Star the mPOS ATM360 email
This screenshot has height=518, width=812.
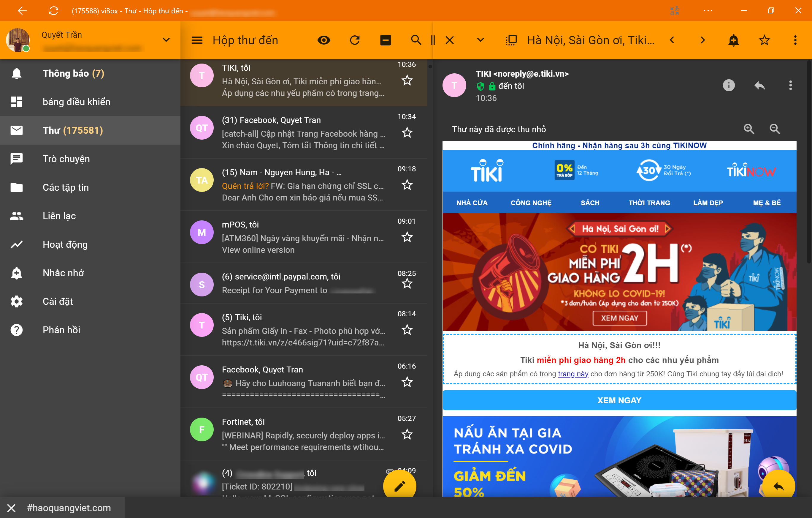click(407, 237)
